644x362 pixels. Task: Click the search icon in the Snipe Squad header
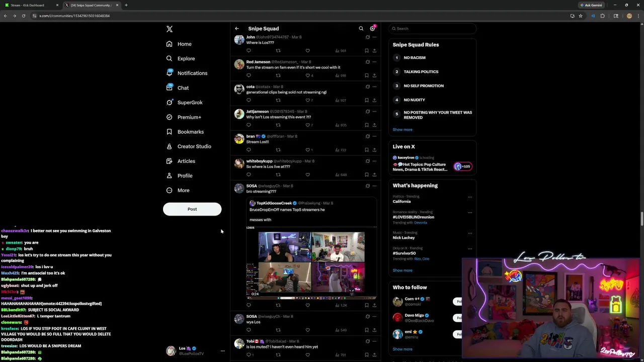coord(361,29)
